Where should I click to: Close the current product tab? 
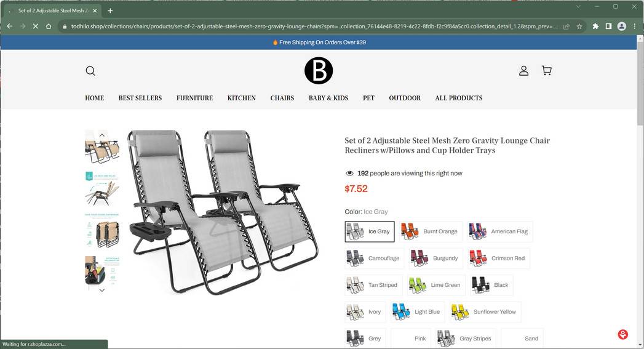[x=95, y=10]
